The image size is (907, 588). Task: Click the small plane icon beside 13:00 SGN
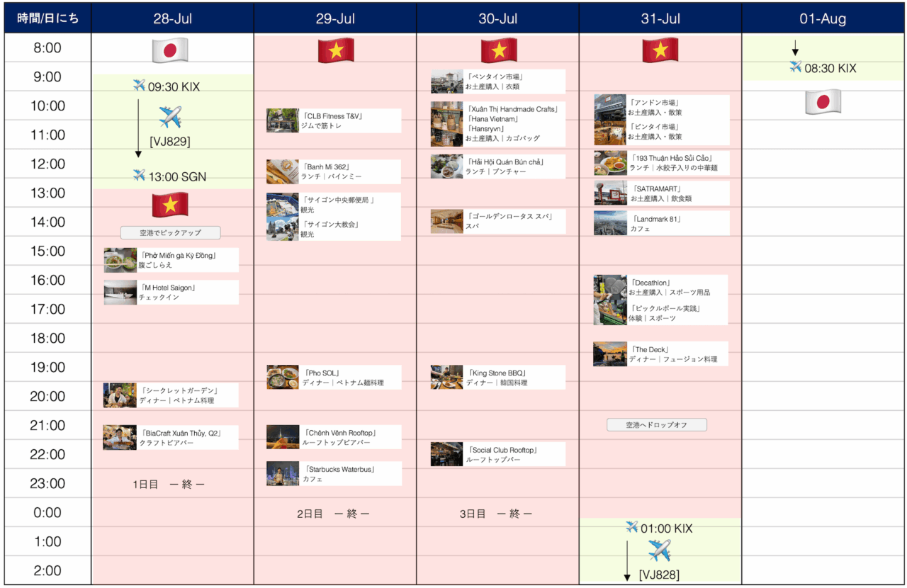coord(139,176)
